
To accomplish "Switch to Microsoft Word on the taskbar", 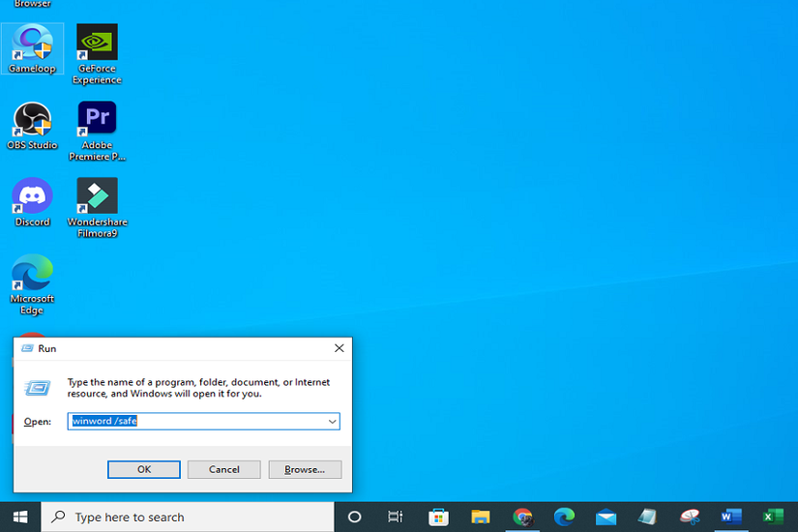I will (731, 517).
